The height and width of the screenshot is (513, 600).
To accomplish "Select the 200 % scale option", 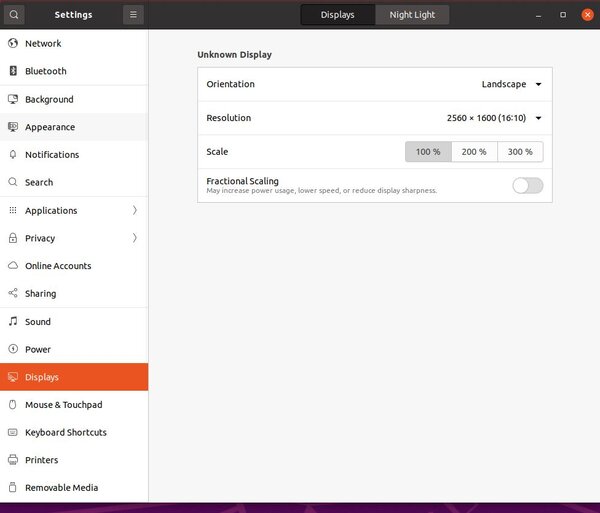I will [x=474, y=151].
